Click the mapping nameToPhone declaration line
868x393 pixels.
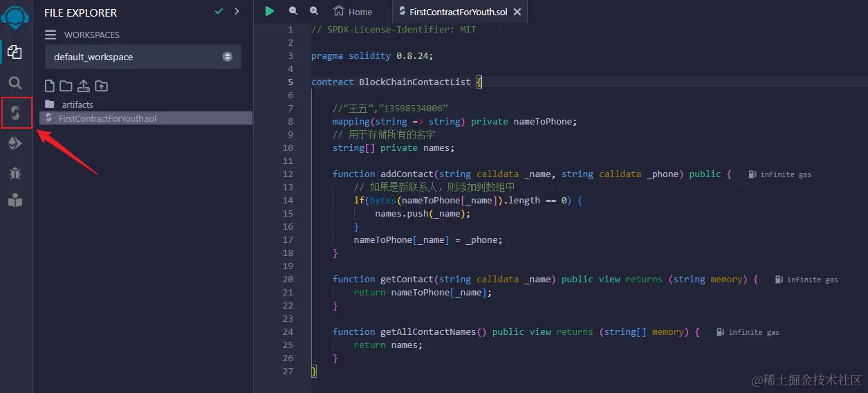click(454, 122)
